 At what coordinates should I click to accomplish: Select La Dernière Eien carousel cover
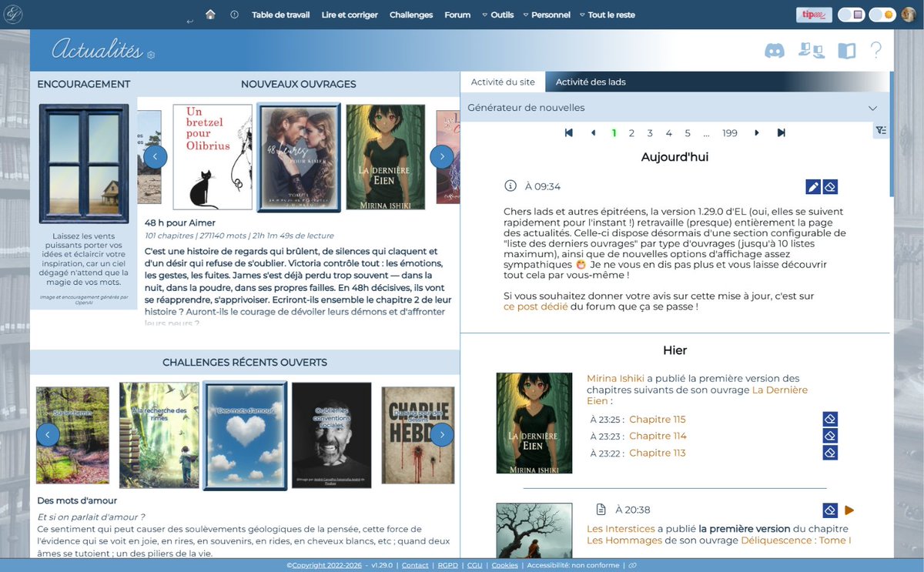[386, 157]
